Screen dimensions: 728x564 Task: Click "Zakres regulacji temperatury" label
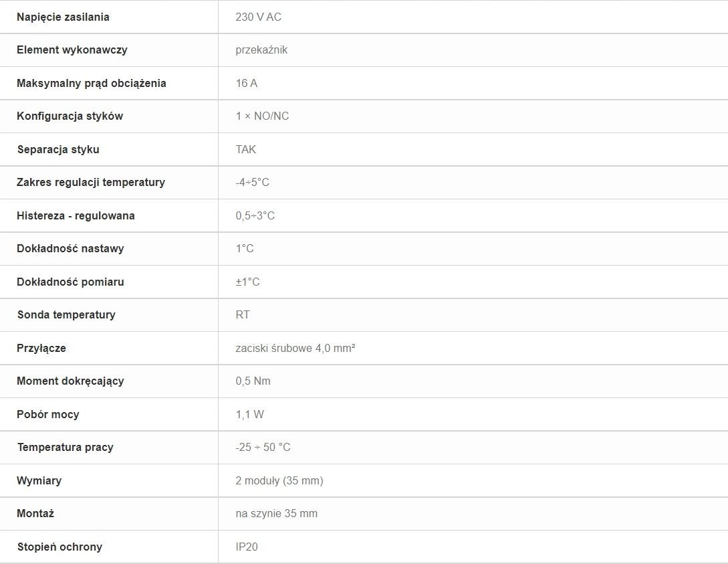tap(91, 182)
